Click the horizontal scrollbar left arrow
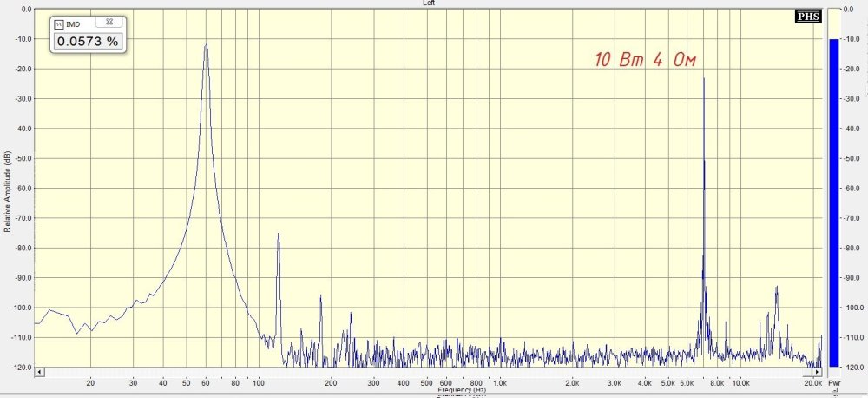The image size is (868, 398). coord(39,371)
